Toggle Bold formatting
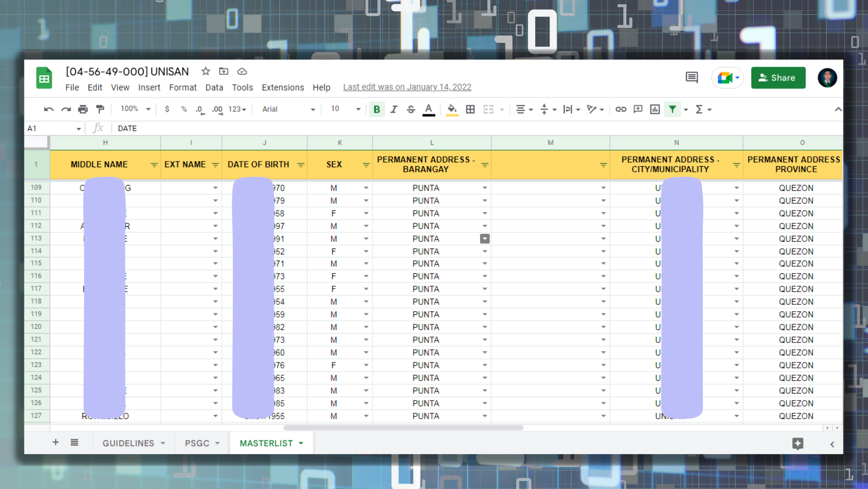The image size is (868, 489). (x=377, y=110)
